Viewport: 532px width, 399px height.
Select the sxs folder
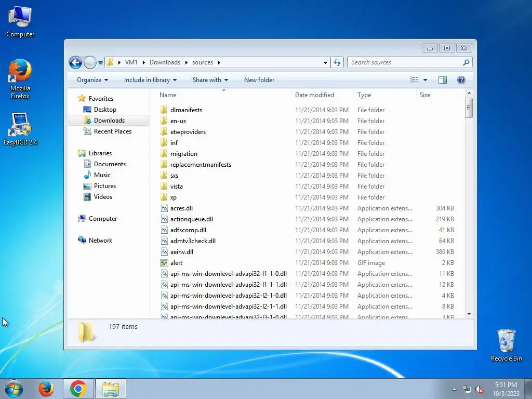point(174,176)
